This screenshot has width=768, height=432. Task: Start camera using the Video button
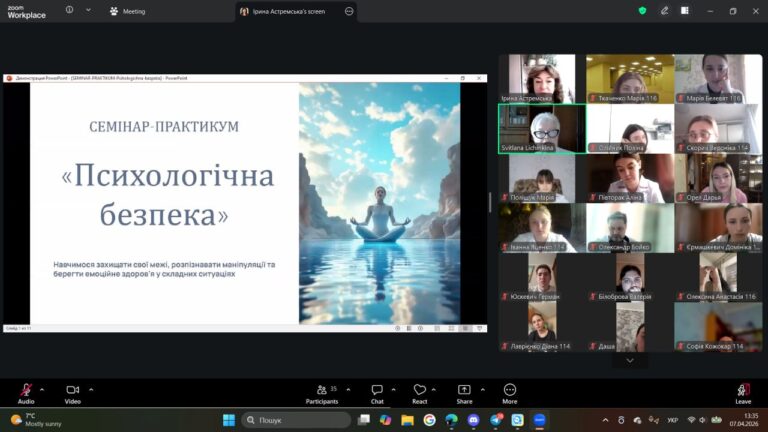pyautogui.click(x=72, y=390)
